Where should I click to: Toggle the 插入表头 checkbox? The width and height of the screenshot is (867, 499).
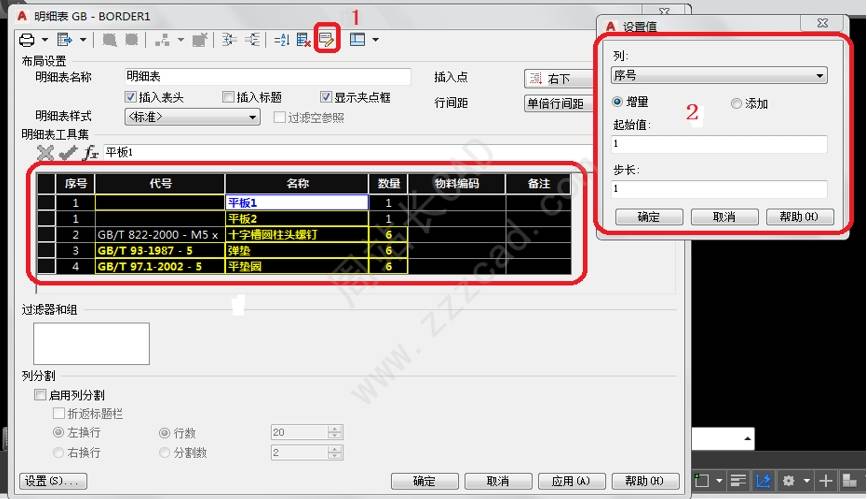pos(130,98)
